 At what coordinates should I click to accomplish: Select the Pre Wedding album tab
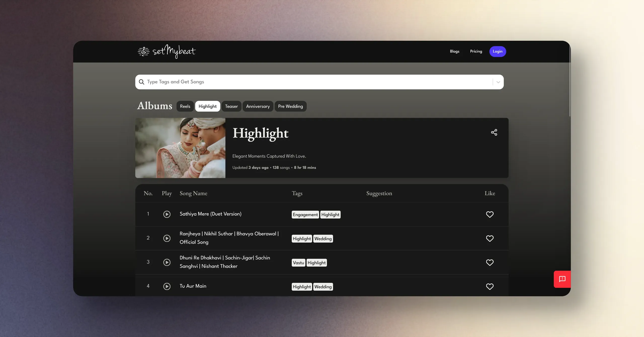290,106
